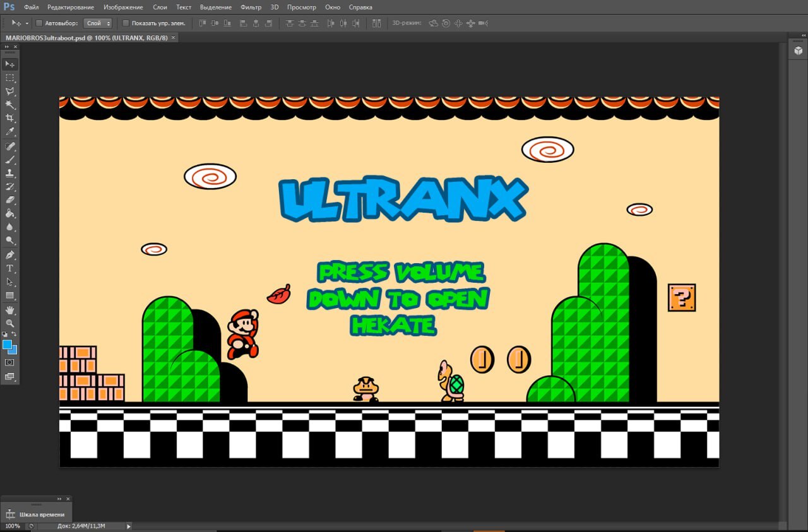Close the MARIOBROS3ultraboot.psd document tab
808x532 pixels.
point(174,38)
